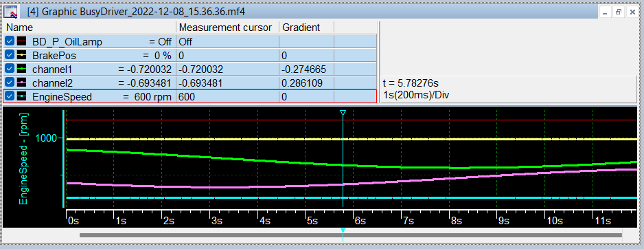Close the Graphic window
This screenshot has width=644, height=249.
632,12
